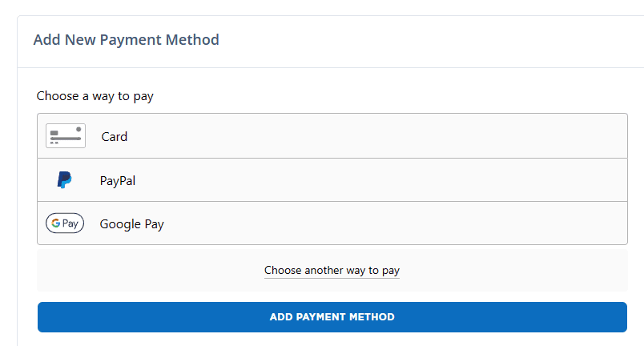Open the "Choose another way to pay" link
The width and height of the screenshot is (644, 346).
pos(332,271)
